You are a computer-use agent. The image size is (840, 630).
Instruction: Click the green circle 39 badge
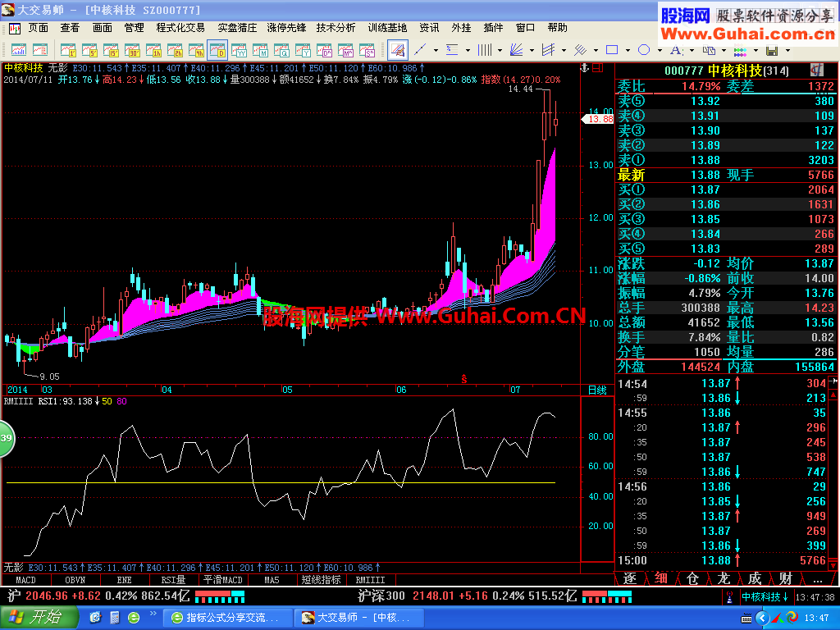coord(6,438)
